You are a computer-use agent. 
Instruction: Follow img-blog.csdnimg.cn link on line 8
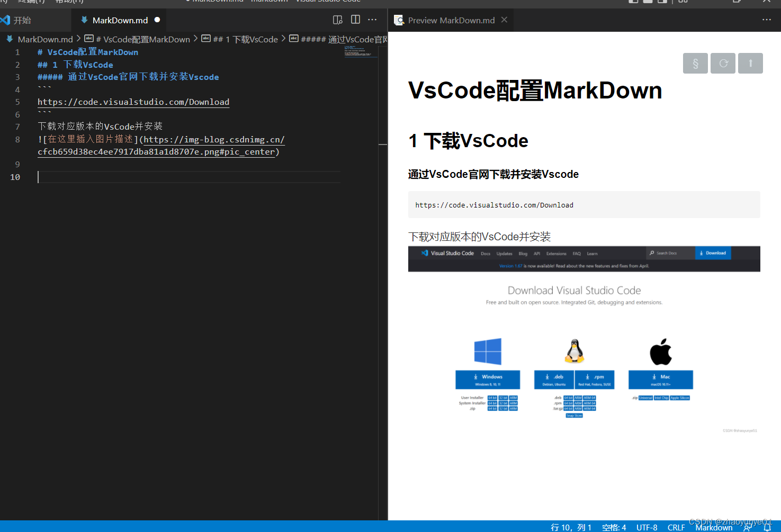pyautogui.click(x=214, y=139)
